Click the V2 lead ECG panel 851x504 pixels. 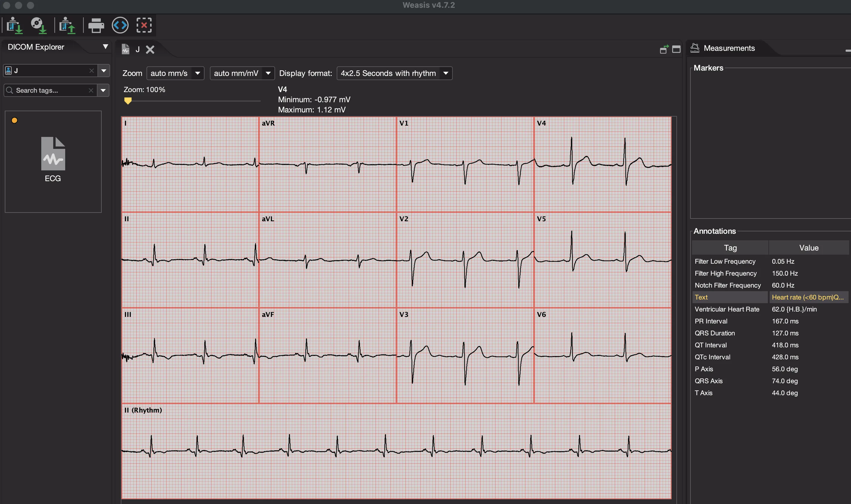465,260
